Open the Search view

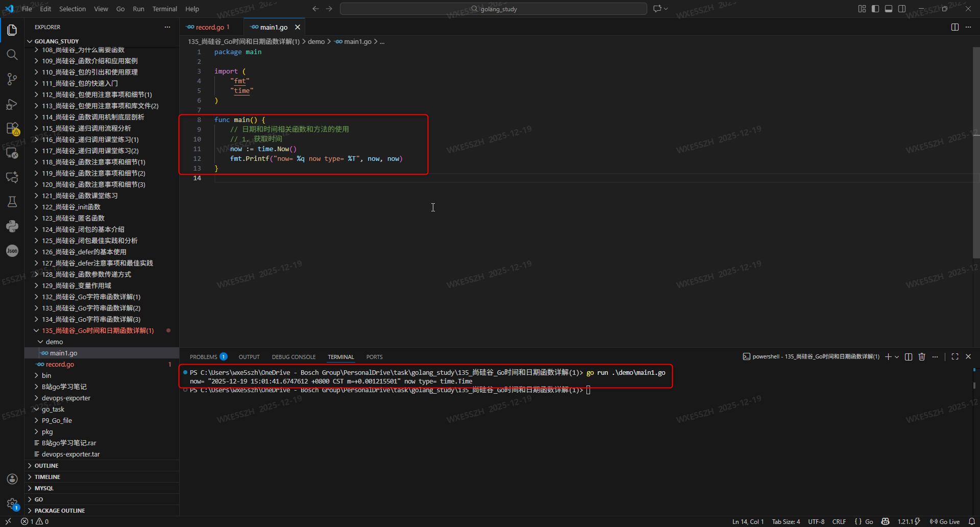coord(12,55)
